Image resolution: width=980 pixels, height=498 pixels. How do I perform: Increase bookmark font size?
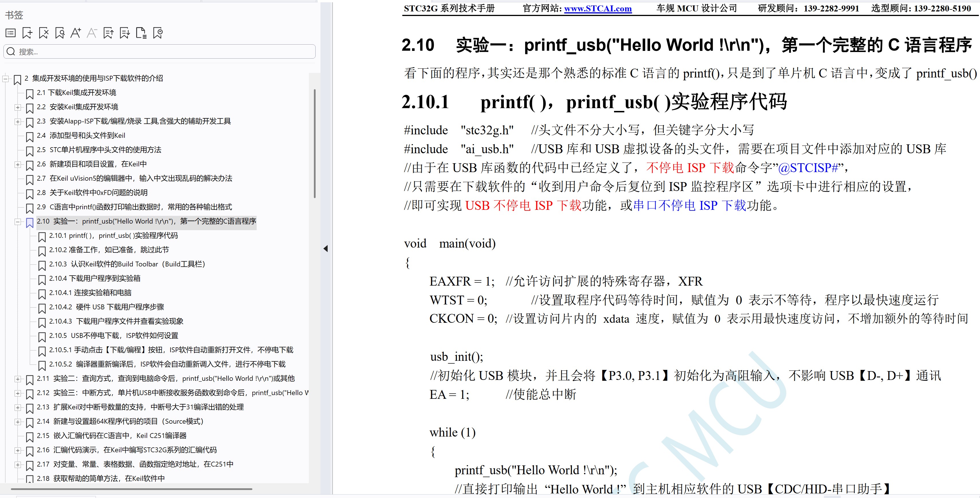click(x=76, y=33)
